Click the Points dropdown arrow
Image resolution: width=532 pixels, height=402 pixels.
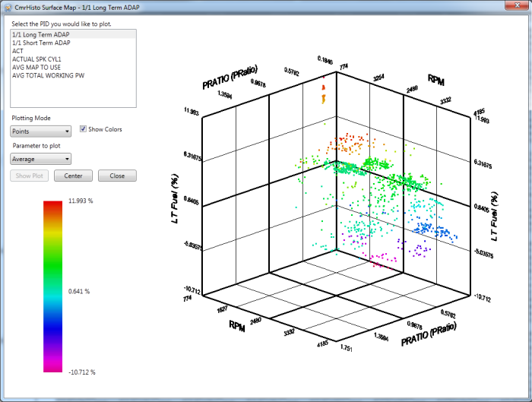click(67, 131)
